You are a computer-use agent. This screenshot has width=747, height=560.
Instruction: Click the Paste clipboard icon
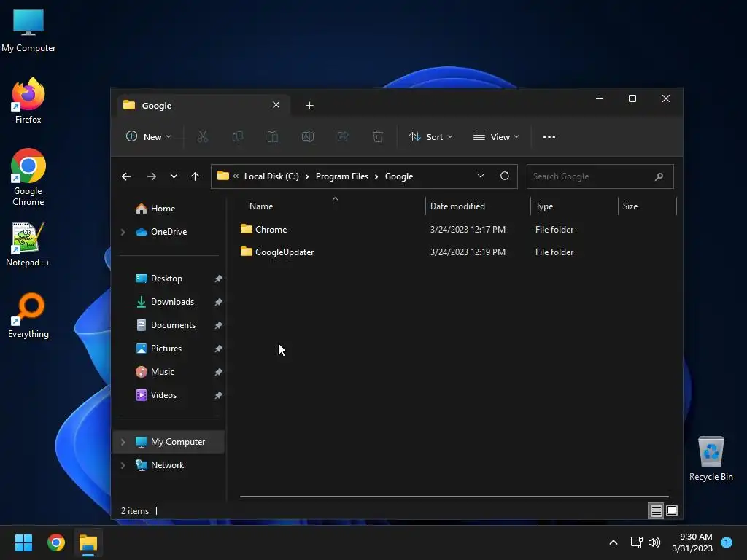(x=273, y=136)
